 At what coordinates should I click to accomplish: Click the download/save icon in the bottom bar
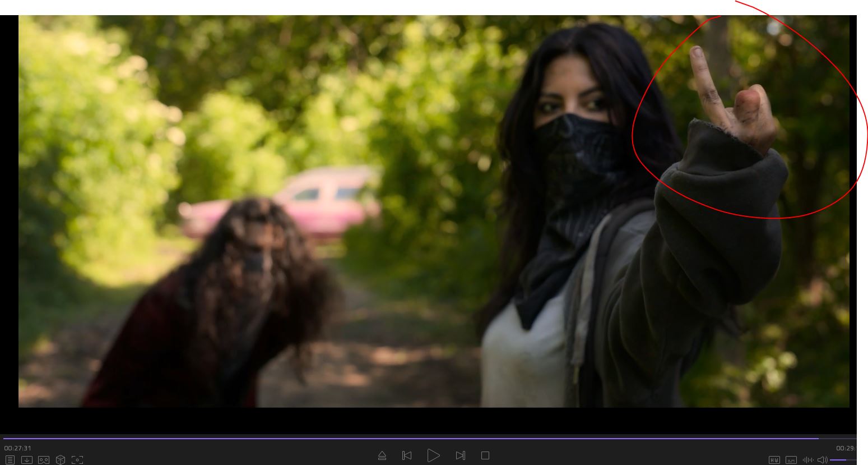(x=26, y=460)
